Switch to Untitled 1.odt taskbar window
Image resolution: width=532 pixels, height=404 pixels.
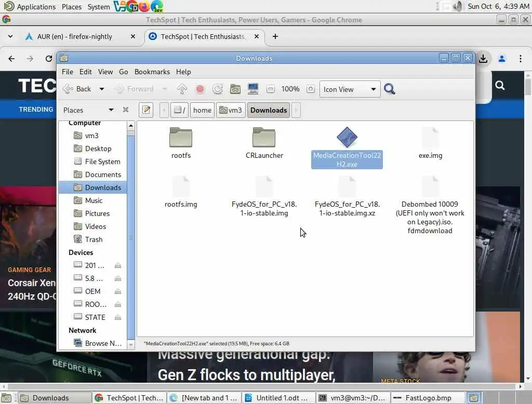pos(278,398)
